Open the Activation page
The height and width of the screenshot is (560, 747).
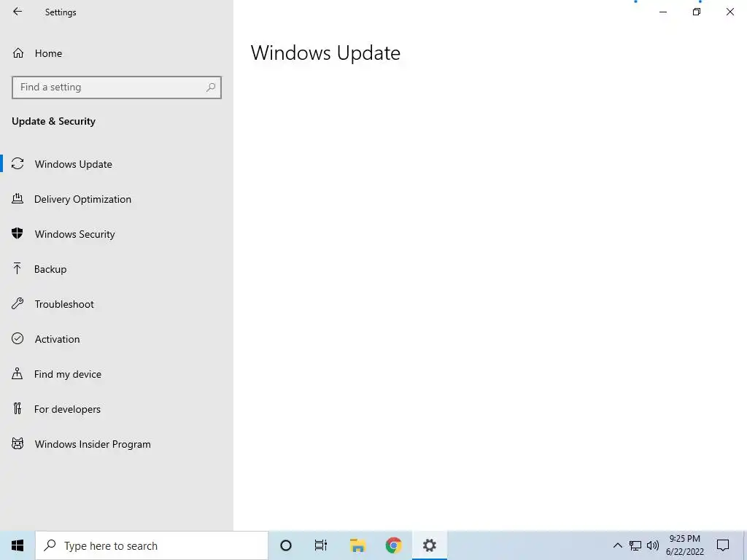coord(117,339)
